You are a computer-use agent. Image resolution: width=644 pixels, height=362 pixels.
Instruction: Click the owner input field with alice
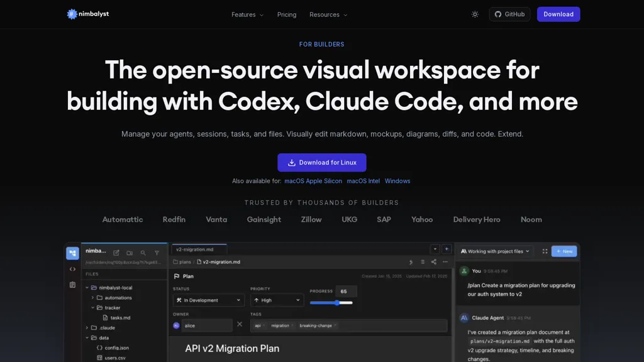tap(207, 326)
